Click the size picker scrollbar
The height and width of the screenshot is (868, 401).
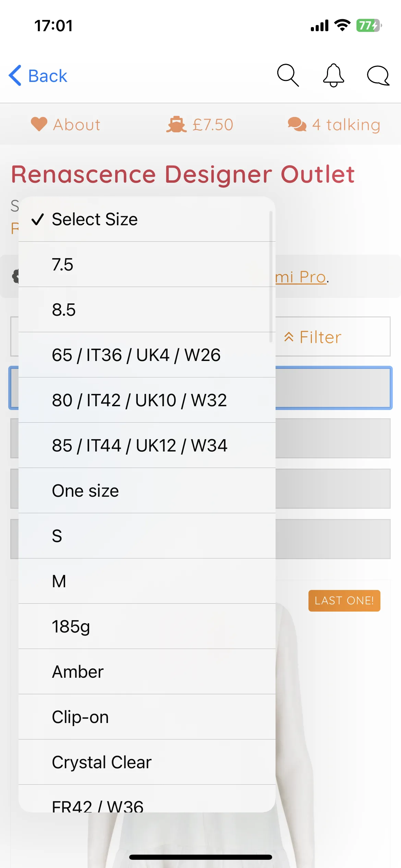271,276
